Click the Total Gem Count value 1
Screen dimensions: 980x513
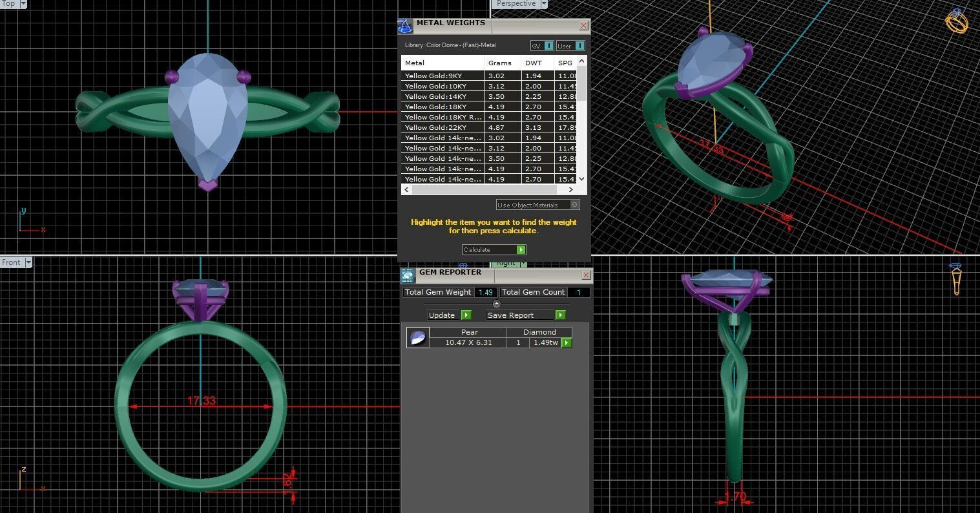point(579,292)
